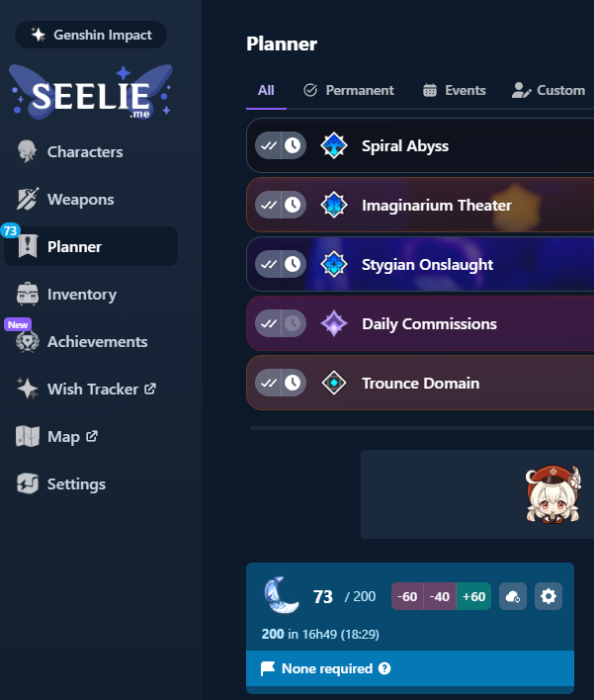Open Achievements trophy icon
Image resolution: width=594 pixels, height=700 pixels.
click(x=28, y=341)
